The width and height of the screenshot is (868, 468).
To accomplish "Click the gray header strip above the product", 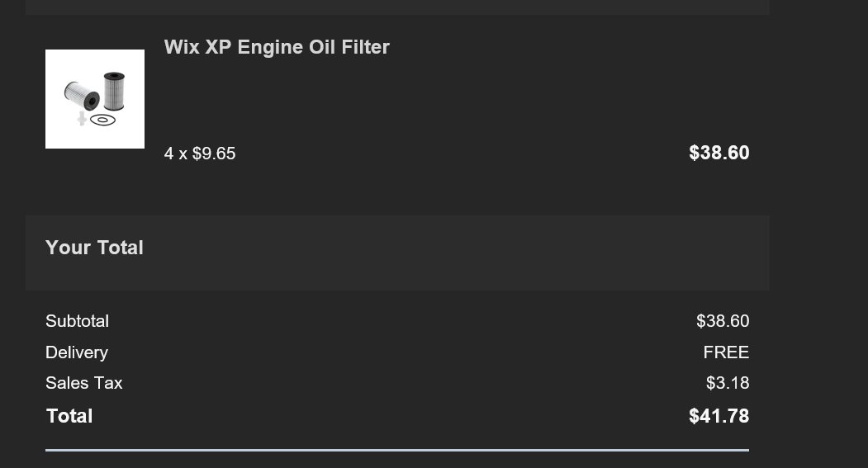I will tap(397, 7).
